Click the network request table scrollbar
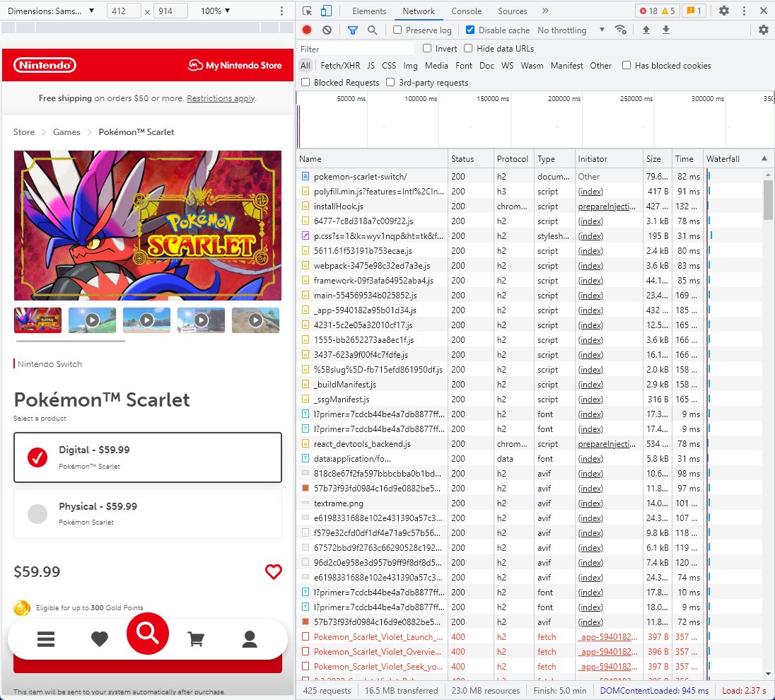 [x=768, y=199]
